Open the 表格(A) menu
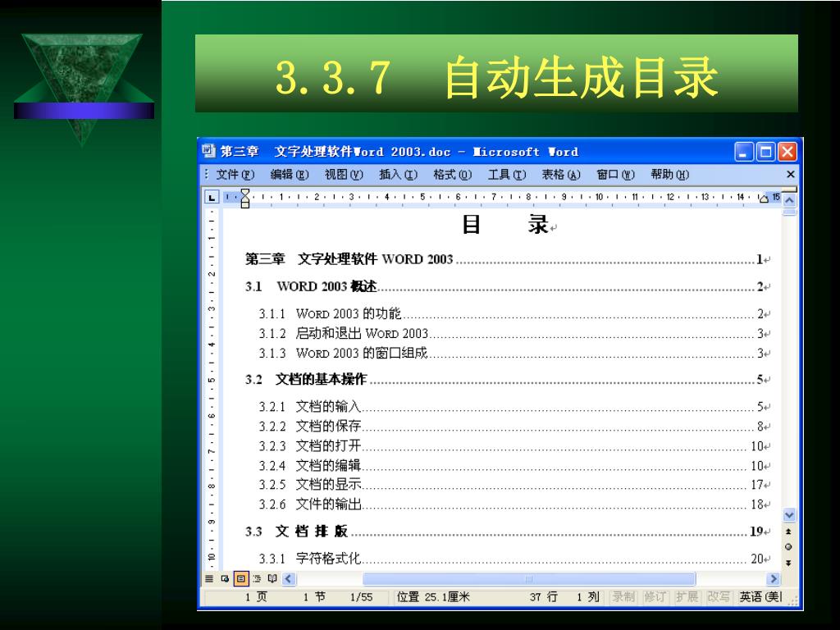The width and height of the screenshot is (840, 630). 561,175
